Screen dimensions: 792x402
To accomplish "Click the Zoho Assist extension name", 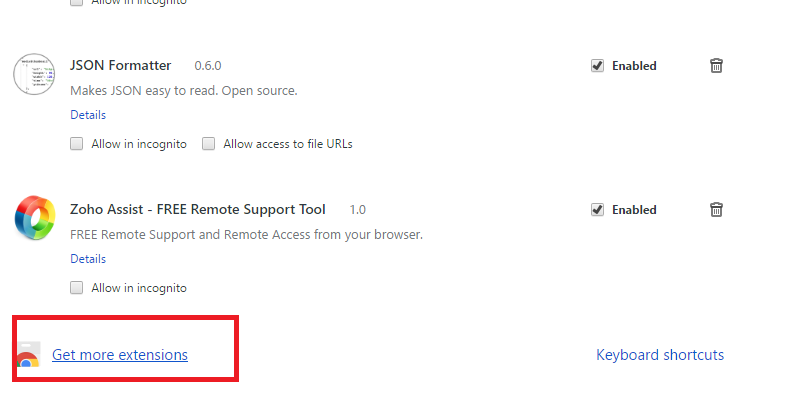I will 198,210.
